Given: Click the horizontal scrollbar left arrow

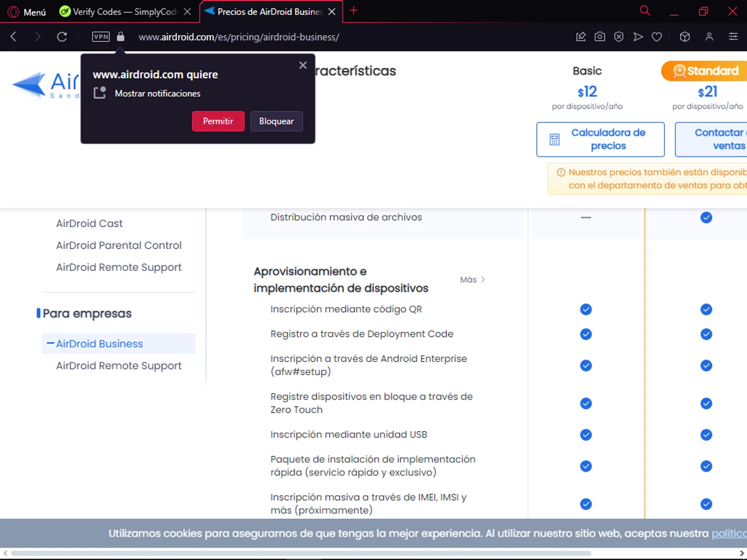Looking at the screenshot, I should click(5, 553).
